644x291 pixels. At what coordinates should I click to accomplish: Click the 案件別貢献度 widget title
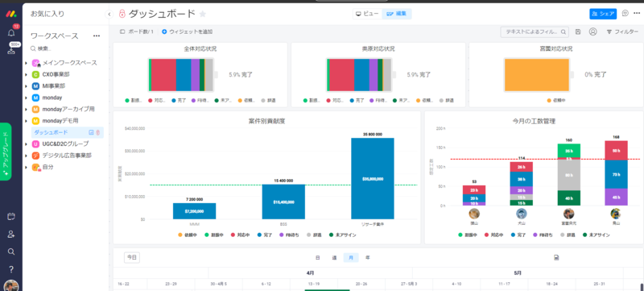point(266,121)
